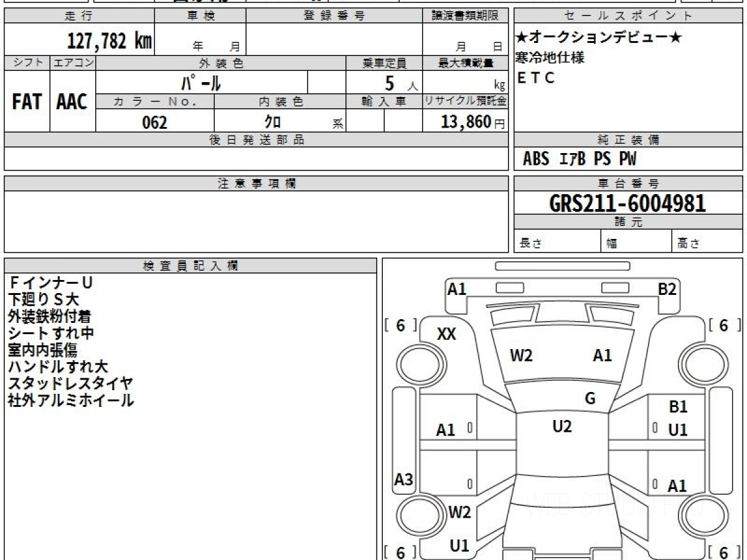Select the W2 mark on the hood
This screenshot has width=747, height=560.
(521, 356)
